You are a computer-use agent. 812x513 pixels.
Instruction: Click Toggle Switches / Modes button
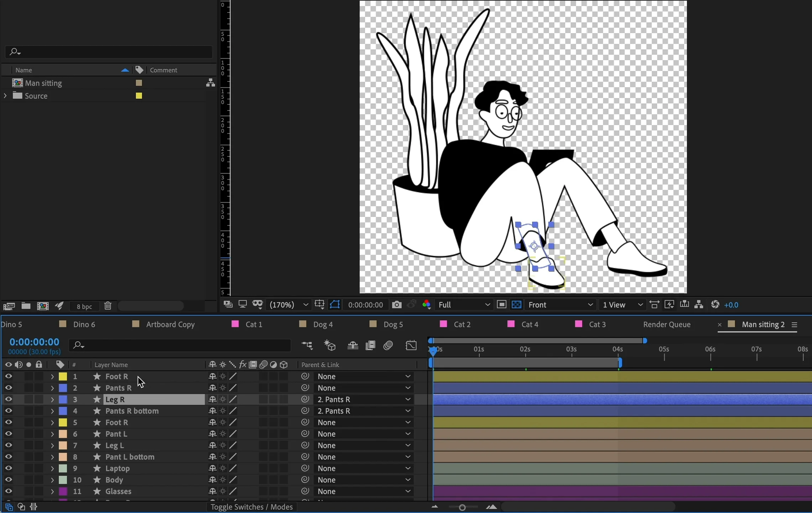[252, 507]
